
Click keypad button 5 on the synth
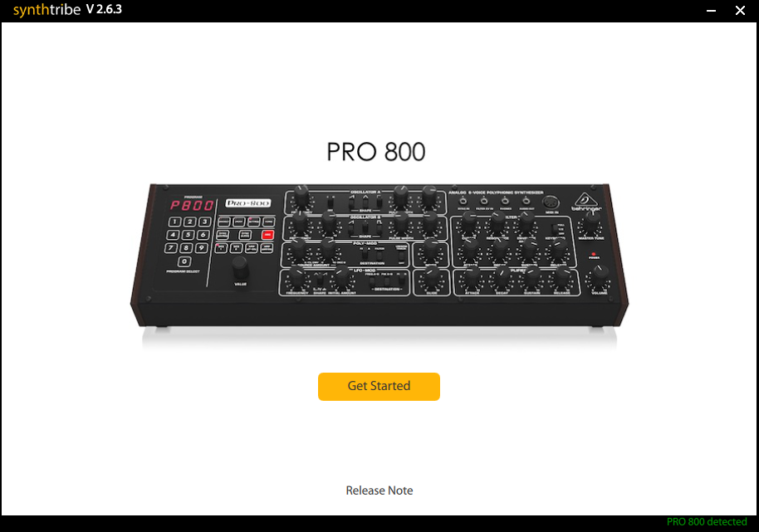[x=189, y=235]
